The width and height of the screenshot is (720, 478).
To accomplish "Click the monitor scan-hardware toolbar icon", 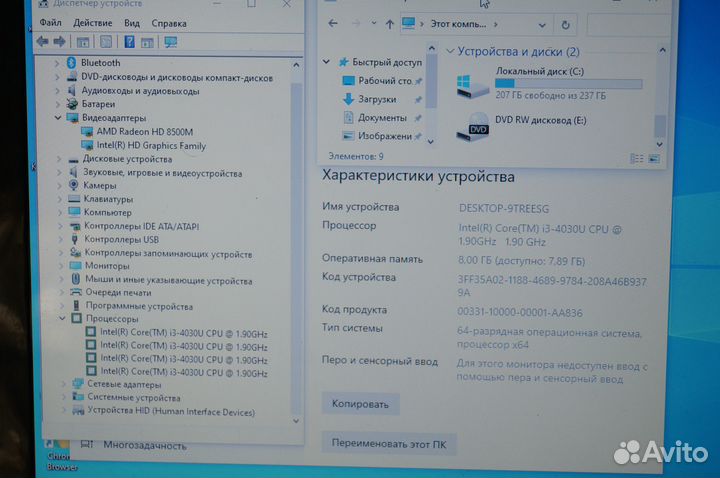I will [171, 42].
